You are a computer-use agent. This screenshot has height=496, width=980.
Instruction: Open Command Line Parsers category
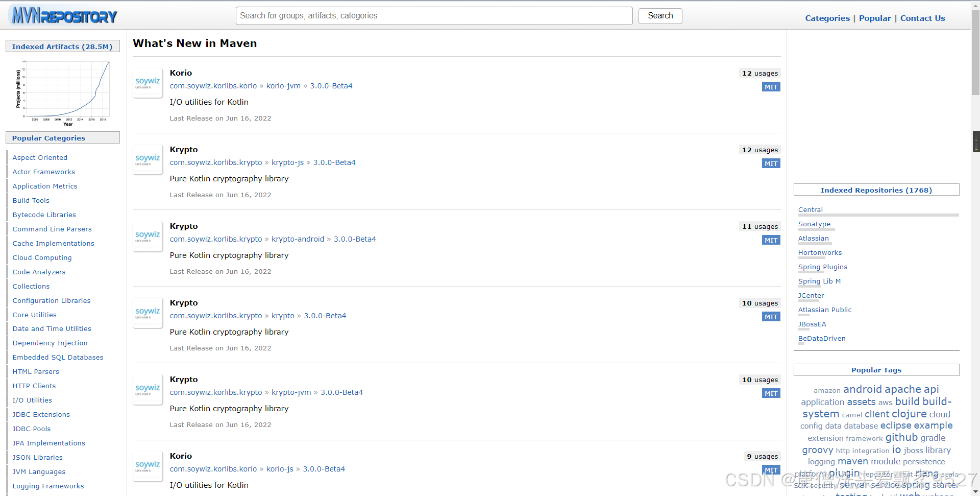point(52,229)
